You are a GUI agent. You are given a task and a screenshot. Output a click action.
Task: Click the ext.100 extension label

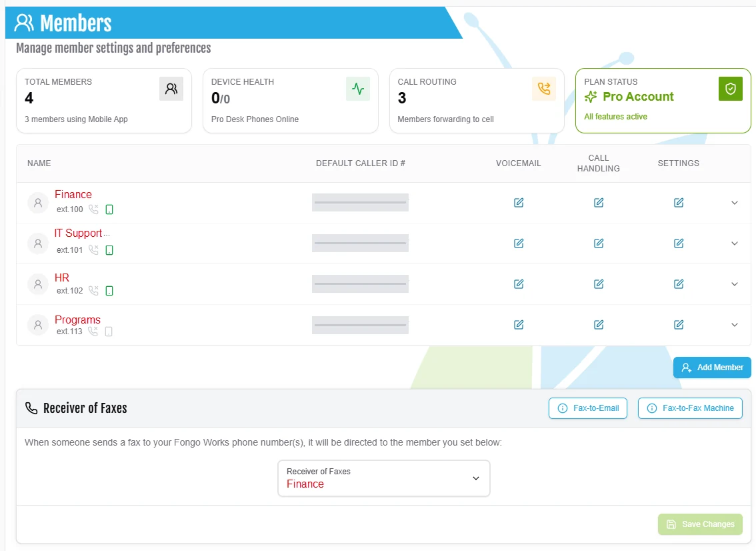70,209
